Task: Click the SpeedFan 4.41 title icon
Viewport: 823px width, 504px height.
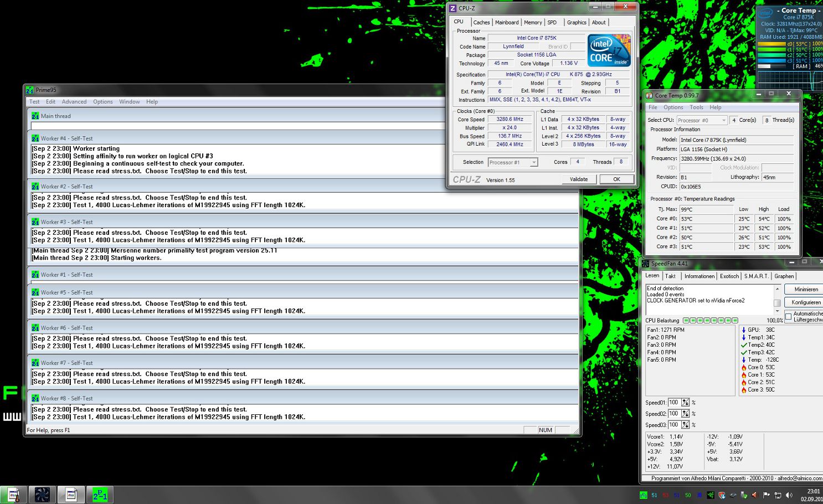Action: 646,264
